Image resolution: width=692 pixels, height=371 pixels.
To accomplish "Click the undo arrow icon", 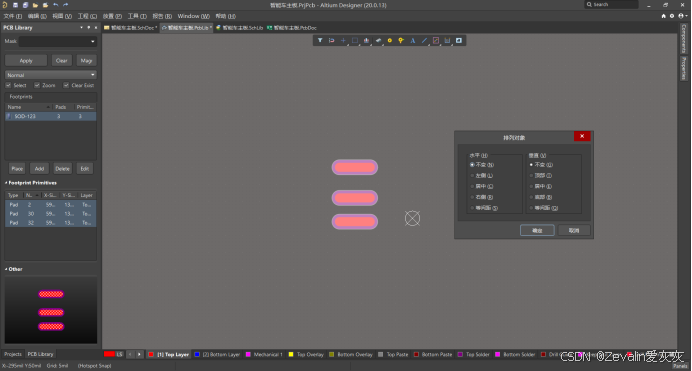I will point(56,5).
